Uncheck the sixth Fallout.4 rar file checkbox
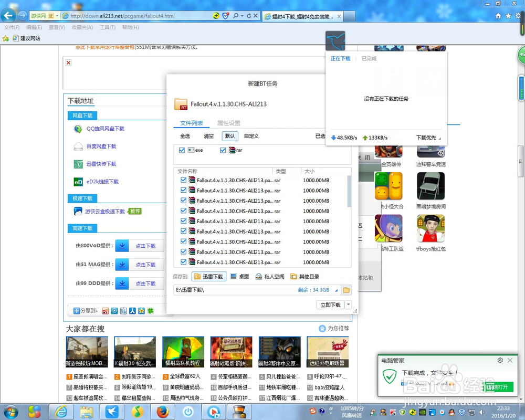525x420 pixels. 183,231
